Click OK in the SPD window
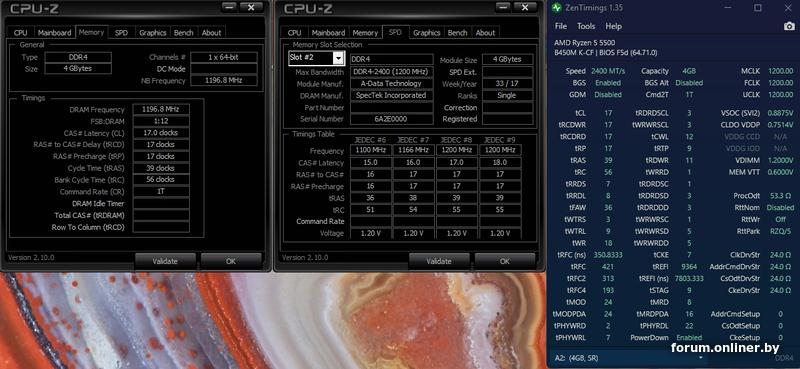 pyautogui.click(x=505, y=261)
